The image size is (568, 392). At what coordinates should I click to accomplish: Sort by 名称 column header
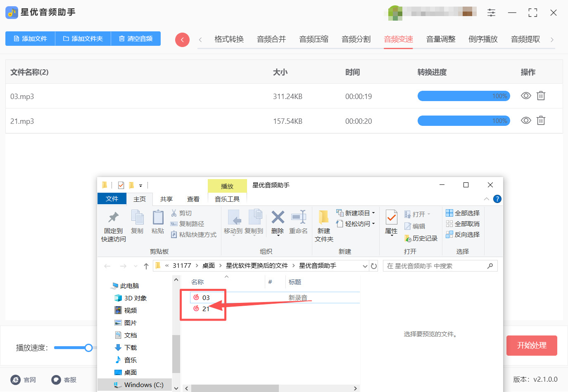coord(197,282)
